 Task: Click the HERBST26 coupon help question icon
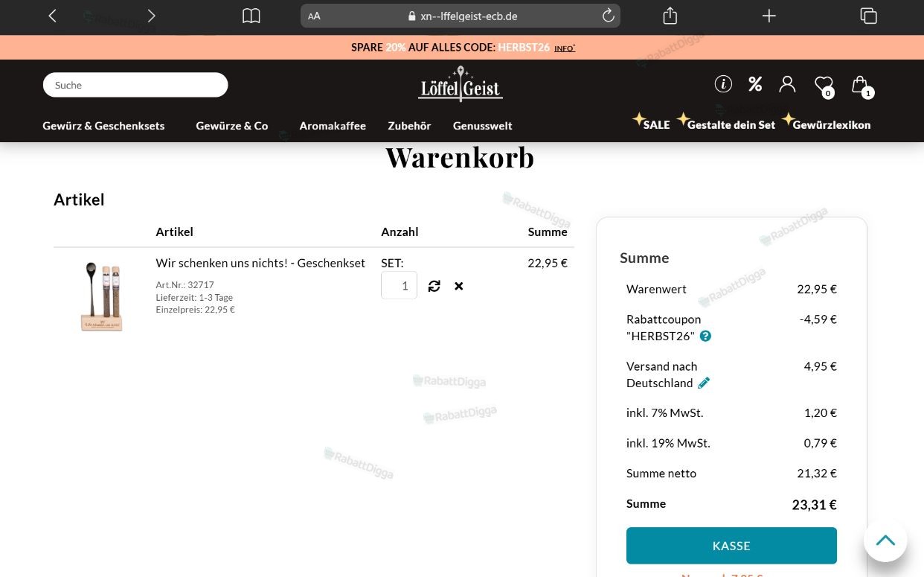coord(705,336)
